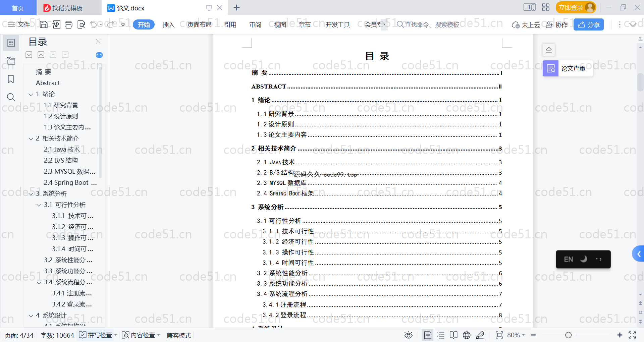Open the 文件 hamburger menu
The width and height of the screenshot is (644, 342).
coord(19,24)
